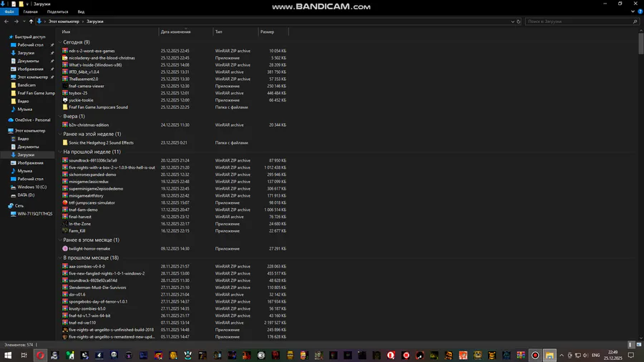Go forward with the right arrow
Viewport: 644px width, 362px height.
(x=16, y=21)
